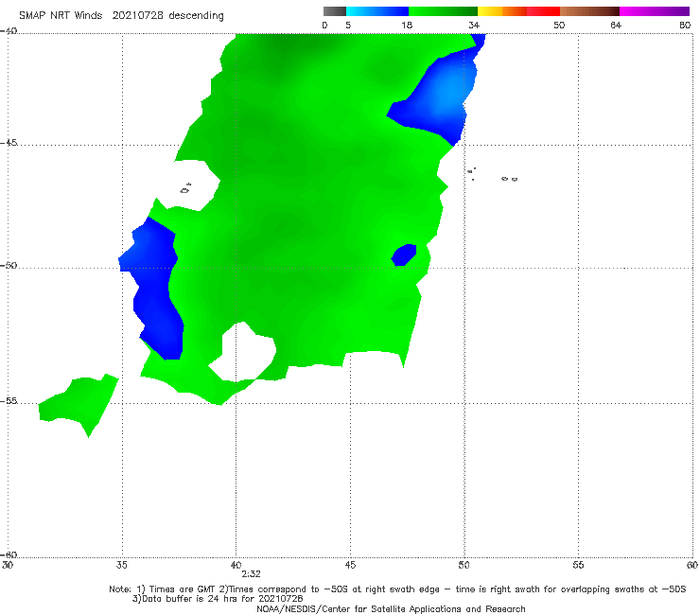Click the title "SMAP NRT Winds"
The height and width of the screenshot is (615, 700).
click(x=61, y=16)
